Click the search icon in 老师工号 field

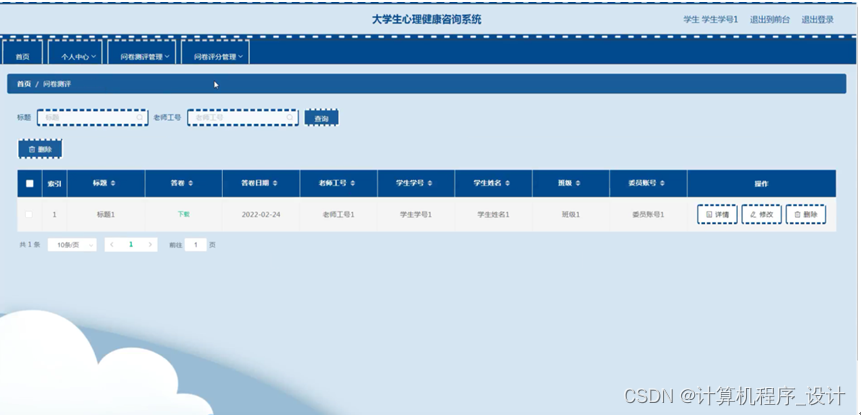289,117
